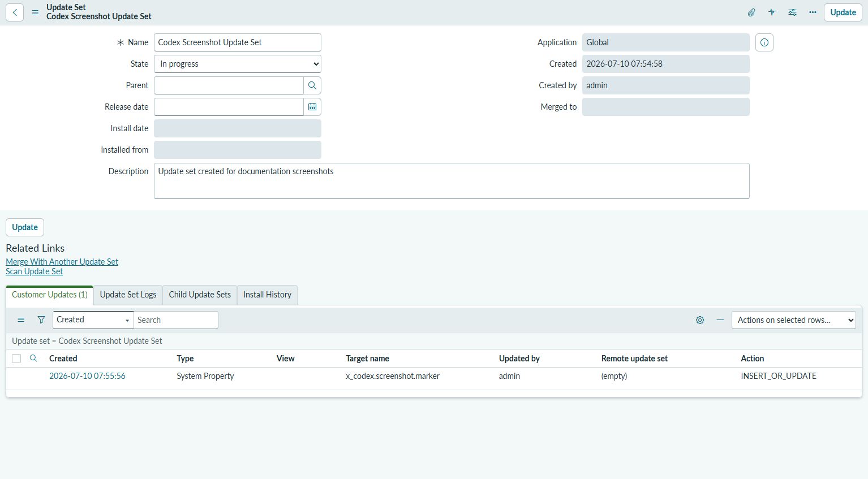
Task: Show the activity stream icon in header
Action: (772, 12)
